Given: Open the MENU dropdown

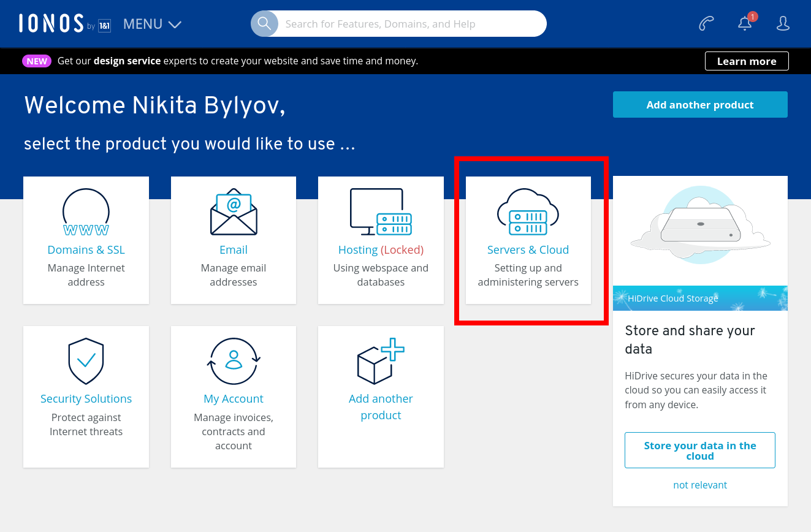Looking at the screenshot, I should pyautogui.click(x=152, y=24).
